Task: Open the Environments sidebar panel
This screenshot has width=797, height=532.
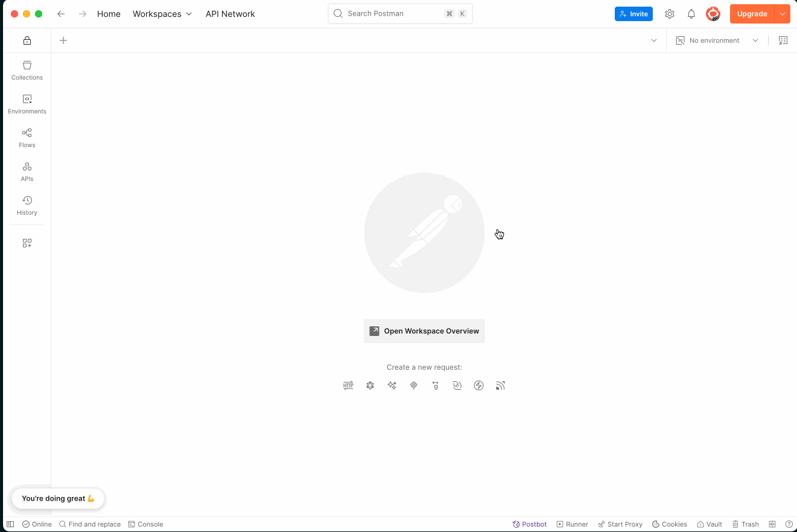Action: tap(27, 104)
